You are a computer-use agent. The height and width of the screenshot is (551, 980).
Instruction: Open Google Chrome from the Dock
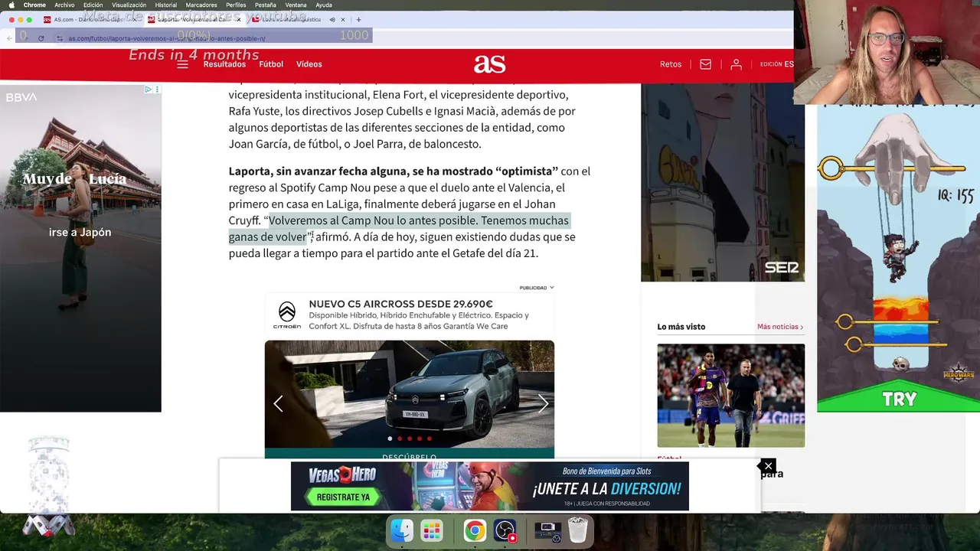(x=475, y=530)
